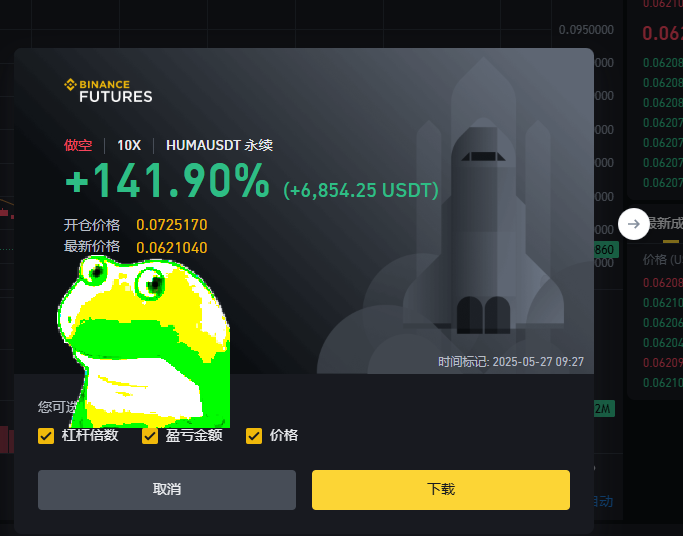Click the +6,854.25 USDT profit amount
683x536 pixels.
361,190
